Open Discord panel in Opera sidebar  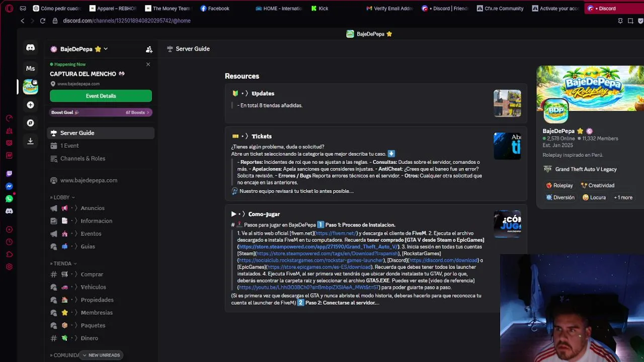(9, 211)
